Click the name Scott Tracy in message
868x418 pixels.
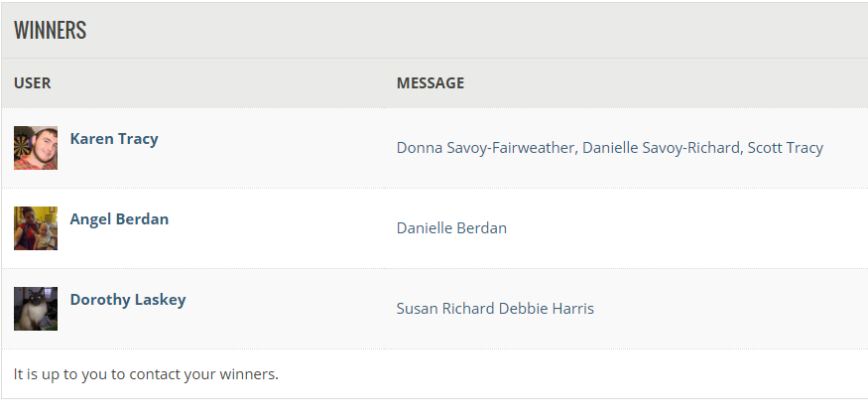point(785,148)
